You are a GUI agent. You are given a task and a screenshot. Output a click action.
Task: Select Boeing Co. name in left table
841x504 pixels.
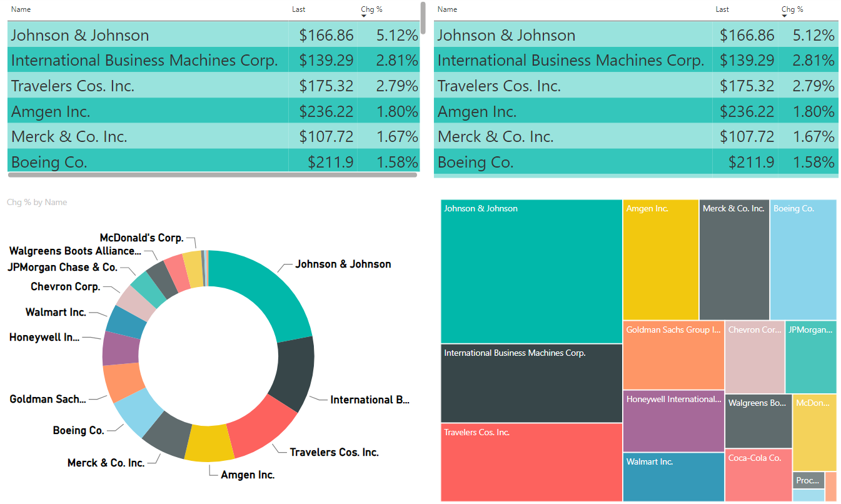pyautogui.click(x=49, y=162)
